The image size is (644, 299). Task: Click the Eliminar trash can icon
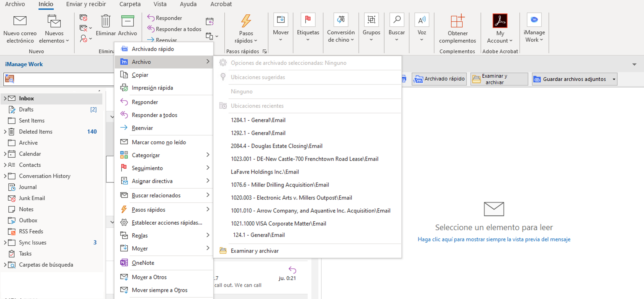[105, 21]
